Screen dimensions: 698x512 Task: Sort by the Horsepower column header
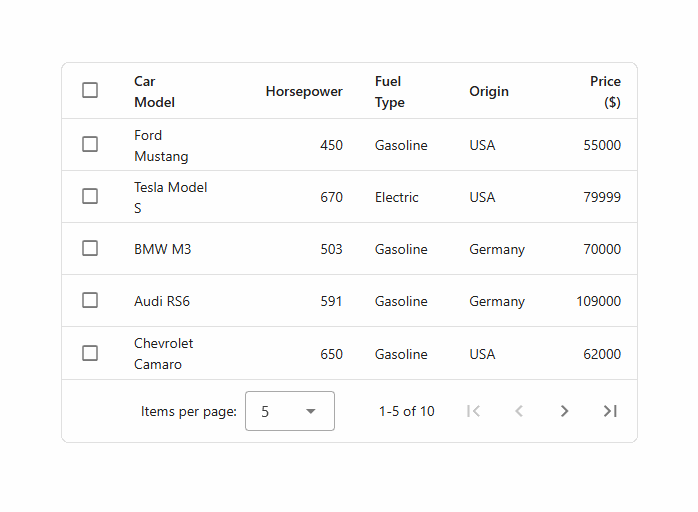point(304,91)
